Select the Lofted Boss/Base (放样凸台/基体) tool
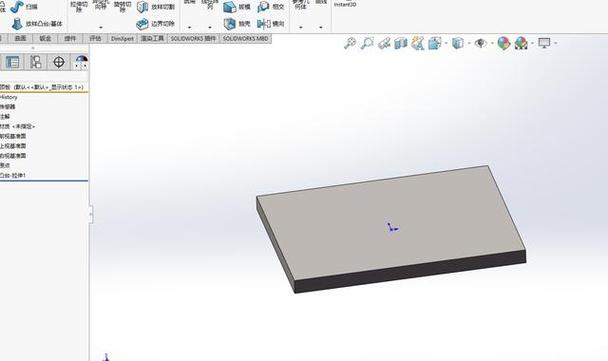608x361 pixels. (x=37, y=24)
